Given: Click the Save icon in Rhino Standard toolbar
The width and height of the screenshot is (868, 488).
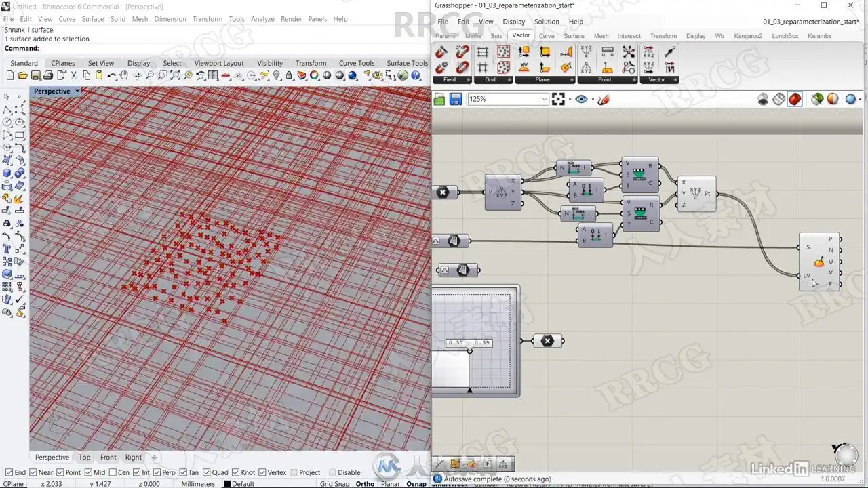Looking at the screenshot, I should coord(35,75).
